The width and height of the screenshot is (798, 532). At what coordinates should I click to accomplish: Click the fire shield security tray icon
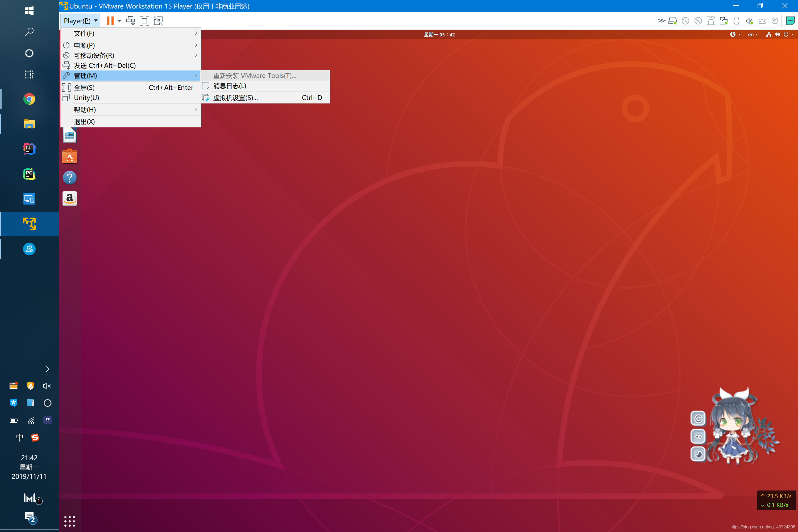point(31,386)
